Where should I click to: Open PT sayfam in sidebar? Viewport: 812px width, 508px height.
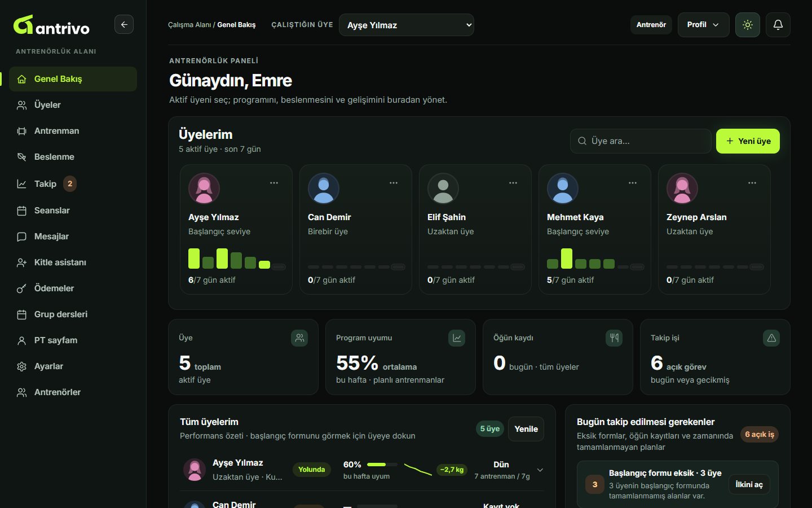(x=73, y=340)
